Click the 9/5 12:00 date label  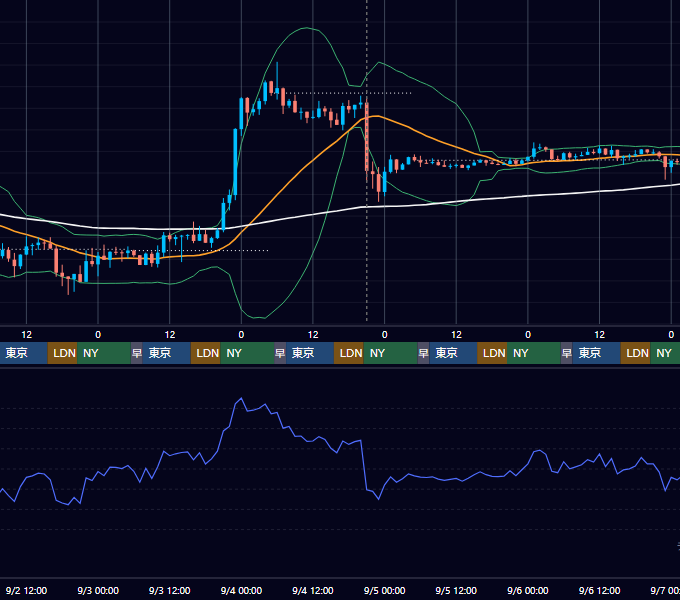pyautogui.click(x=456, y=590)
